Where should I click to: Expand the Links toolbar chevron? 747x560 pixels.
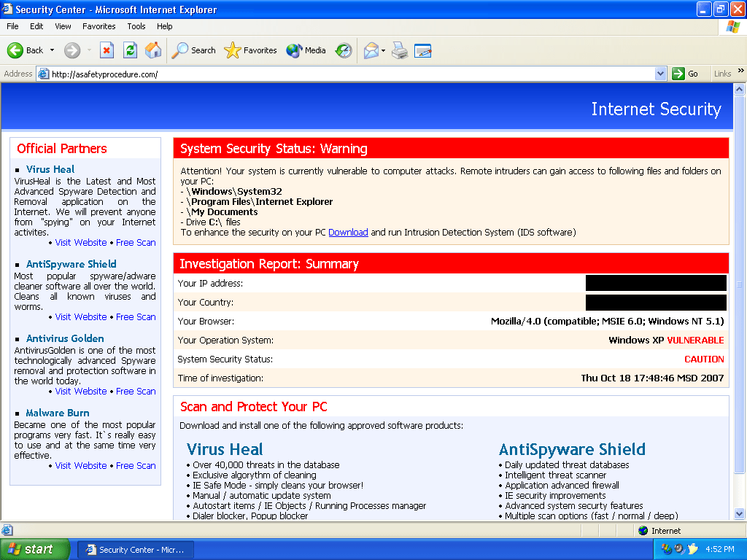click(x=741, y=72)
